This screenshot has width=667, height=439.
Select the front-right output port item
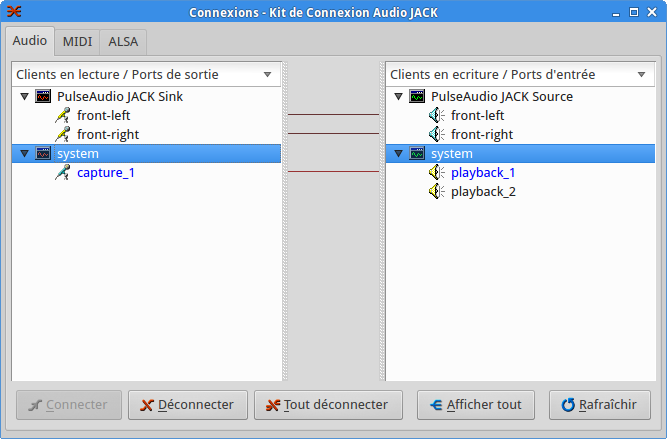[x=108, y=135]
